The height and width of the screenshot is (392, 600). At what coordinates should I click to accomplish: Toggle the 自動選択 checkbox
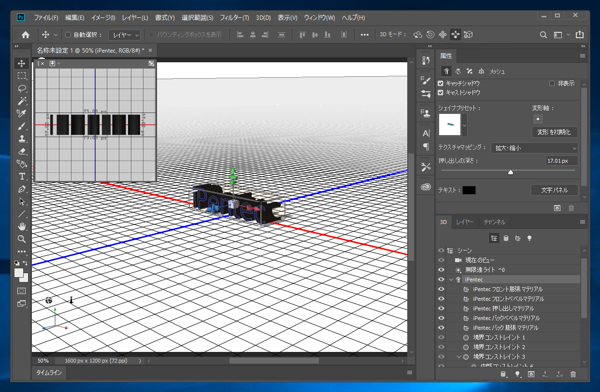[x=68, y=35]
